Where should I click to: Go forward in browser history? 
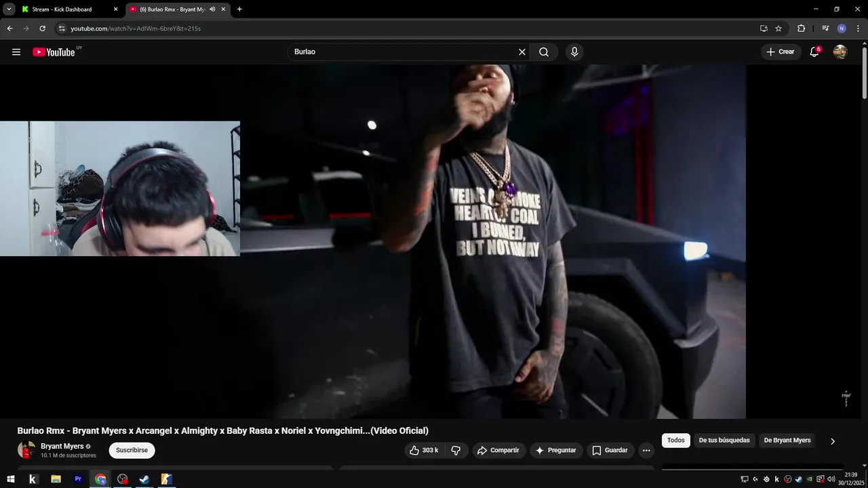point(26,28)
